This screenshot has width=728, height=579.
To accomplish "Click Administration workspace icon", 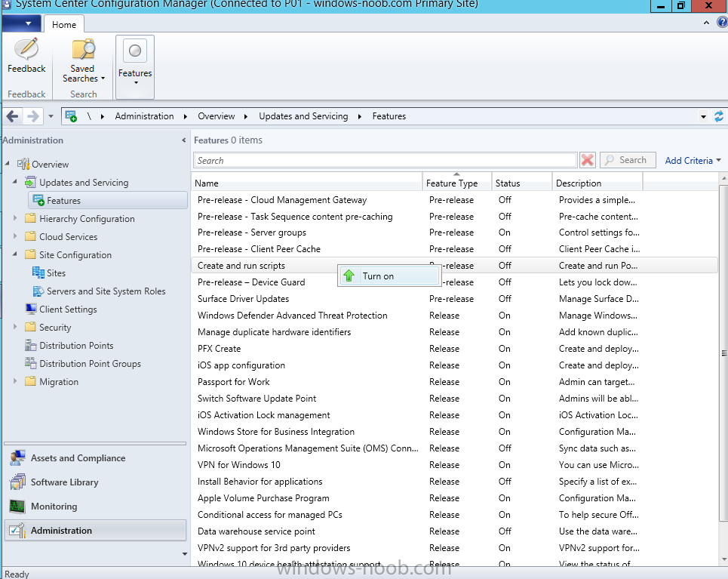I will 17,530.
